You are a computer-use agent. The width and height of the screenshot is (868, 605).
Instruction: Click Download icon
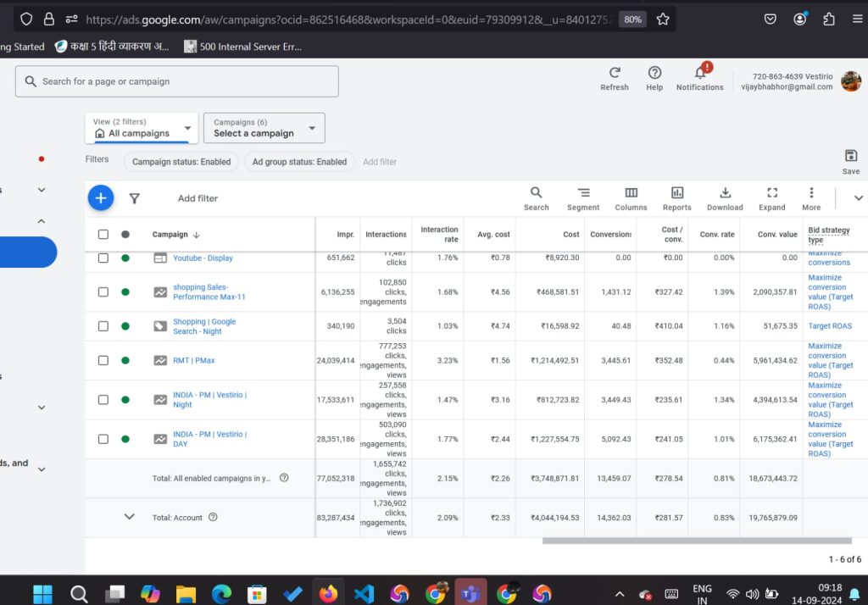(x=726, y=192)
